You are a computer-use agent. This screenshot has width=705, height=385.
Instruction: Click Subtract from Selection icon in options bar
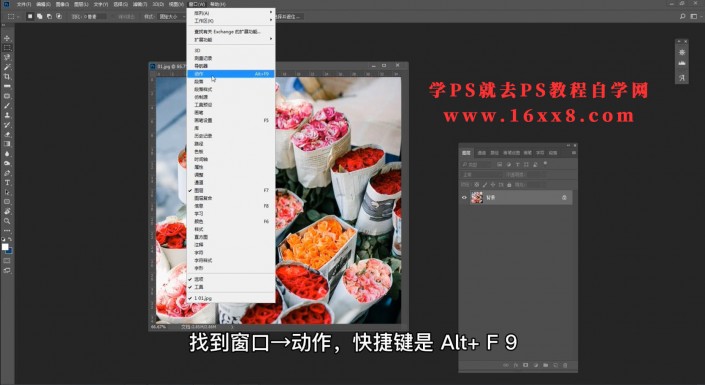pos(49,16)
